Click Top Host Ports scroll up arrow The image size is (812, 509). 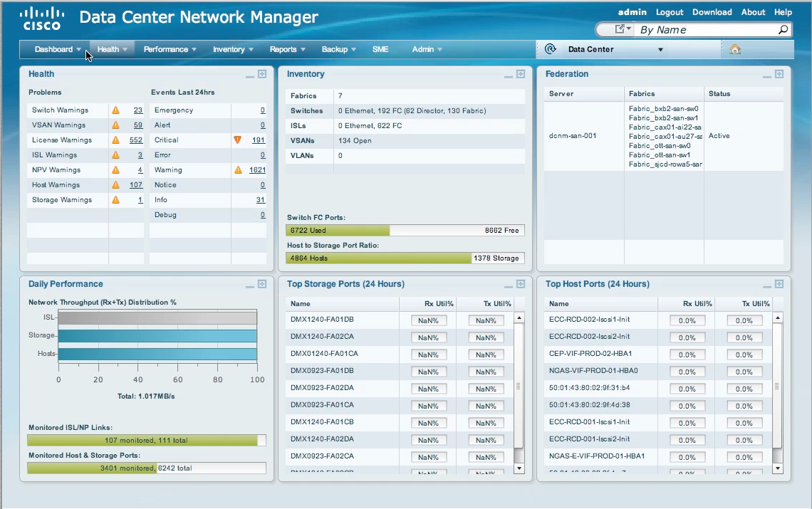(x=777, y=318)
